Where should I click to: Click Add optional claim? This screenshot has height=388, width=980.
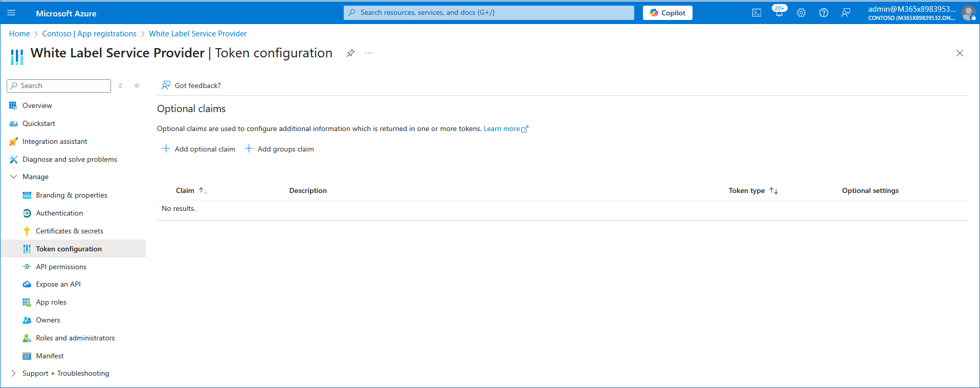pyautogui.click(x=199, y=149)
